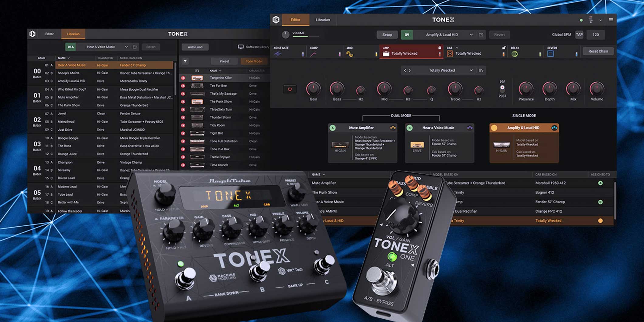Open the tuner icon in the Editor header
Viewport: 644px width, 322px height.
click(591, 20)
